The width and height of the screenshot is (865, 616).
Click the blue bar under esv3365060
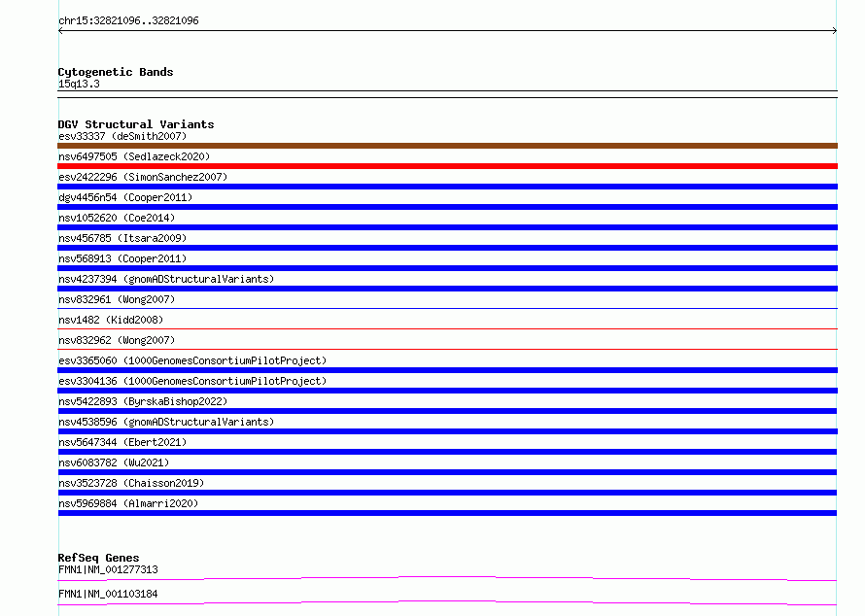point(447,370)
